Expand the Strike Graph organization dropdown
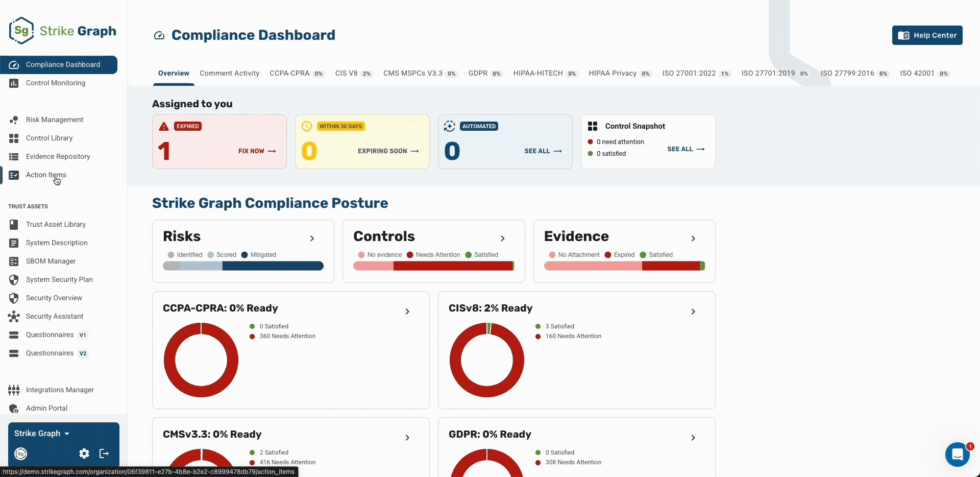Viewport: 980px width, 477px height. [x=42, y=433]
